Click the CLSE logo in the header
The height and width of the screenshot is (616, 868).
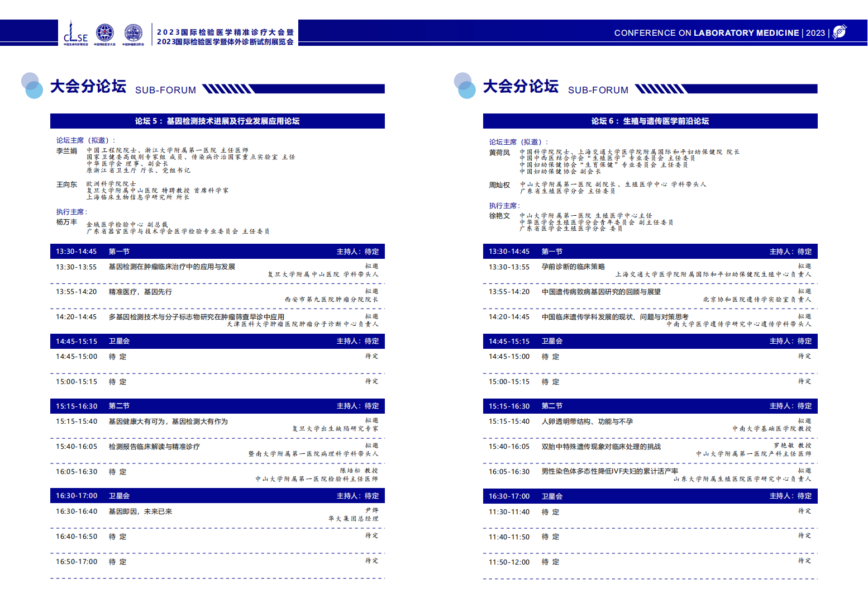click(x=75, y=34)
